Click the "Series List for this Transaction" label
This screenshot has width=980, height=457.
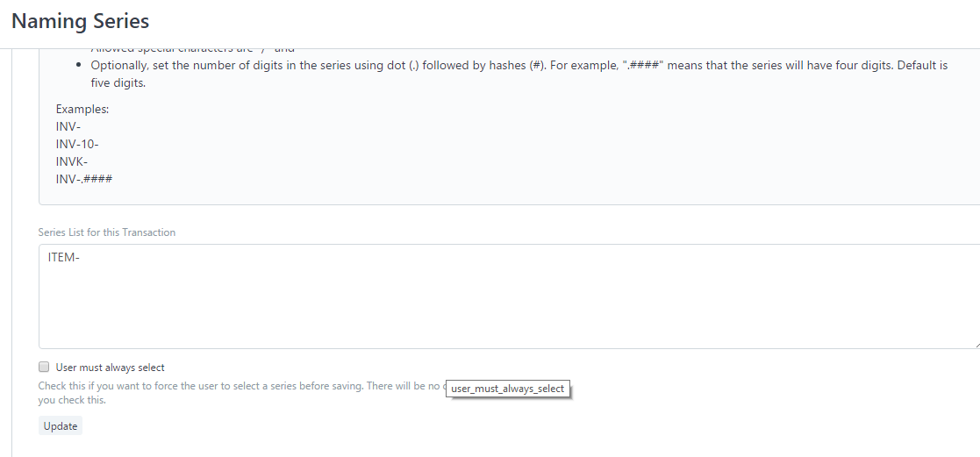click(107, 232)
